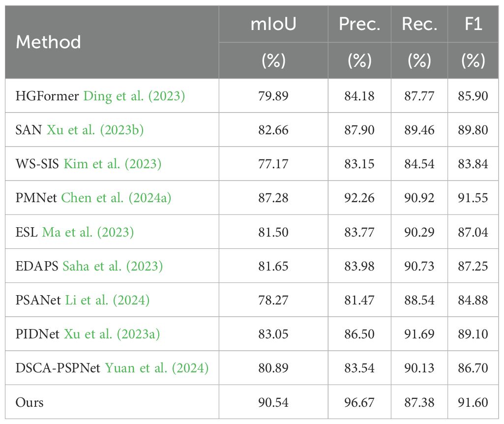Follow the Chen et al. (2024a) link
Screen dimensions: 504x424
tap(116, 198)
